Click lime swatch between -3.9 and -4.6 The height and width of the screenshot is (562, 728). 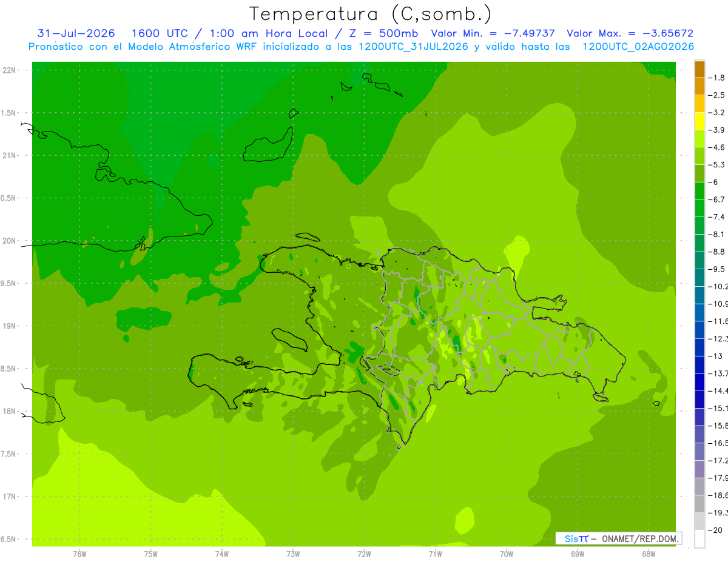699,139
